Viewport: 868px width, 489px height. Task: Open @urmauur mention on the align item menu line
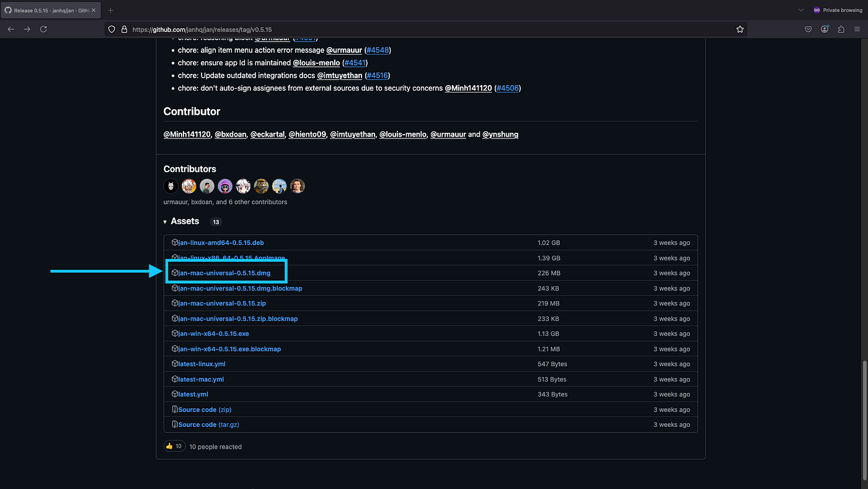tap(344, 50)
